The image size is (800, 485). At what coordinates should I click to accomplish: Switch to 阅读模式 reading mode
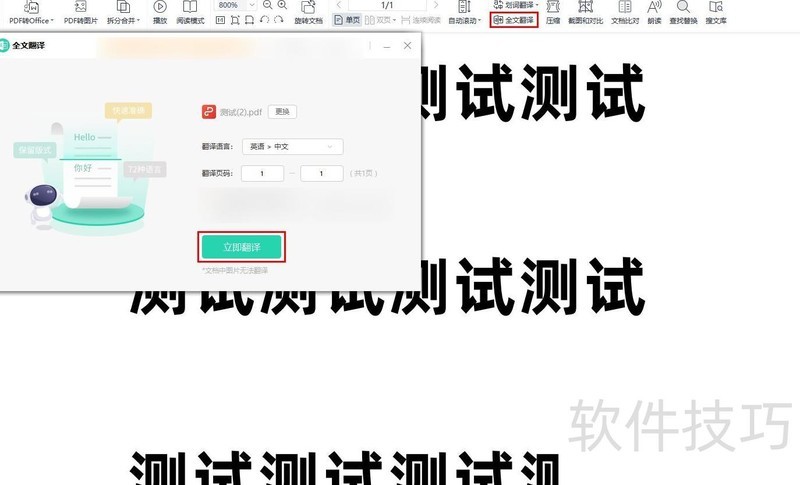[190, 13]
